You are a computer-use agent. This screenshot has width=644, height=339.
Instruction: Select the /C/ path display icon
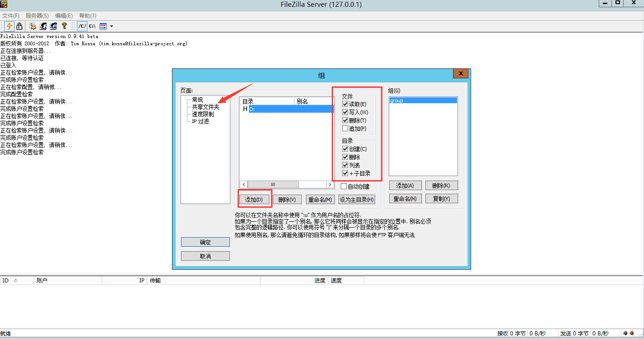[x=82, y=26]
